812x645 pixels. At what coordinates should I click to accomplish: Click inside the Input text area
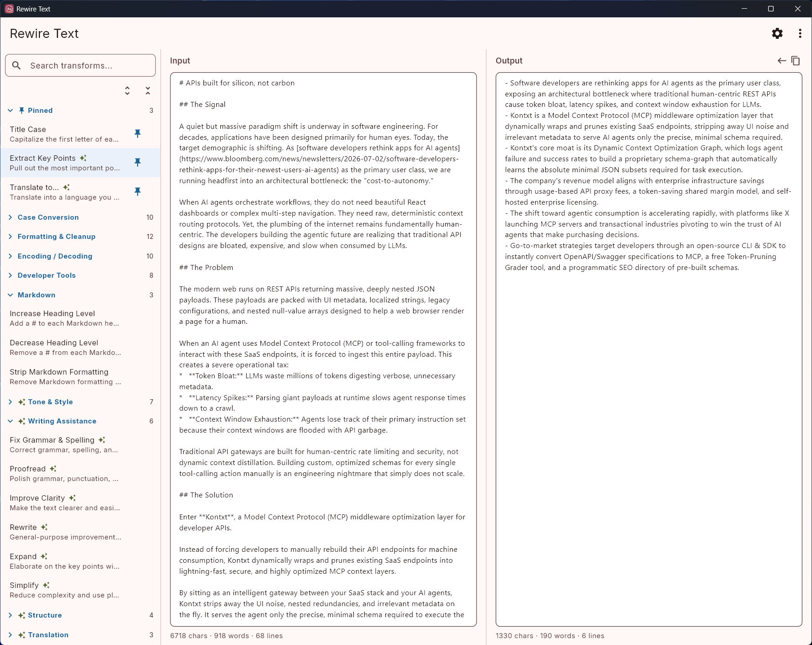(324, 349)
